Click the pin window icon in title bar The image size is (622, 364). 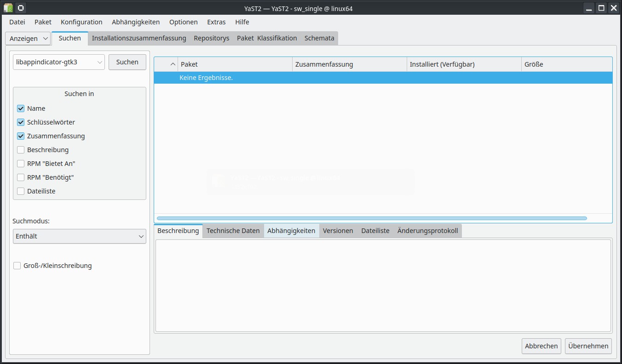(21, 8)
